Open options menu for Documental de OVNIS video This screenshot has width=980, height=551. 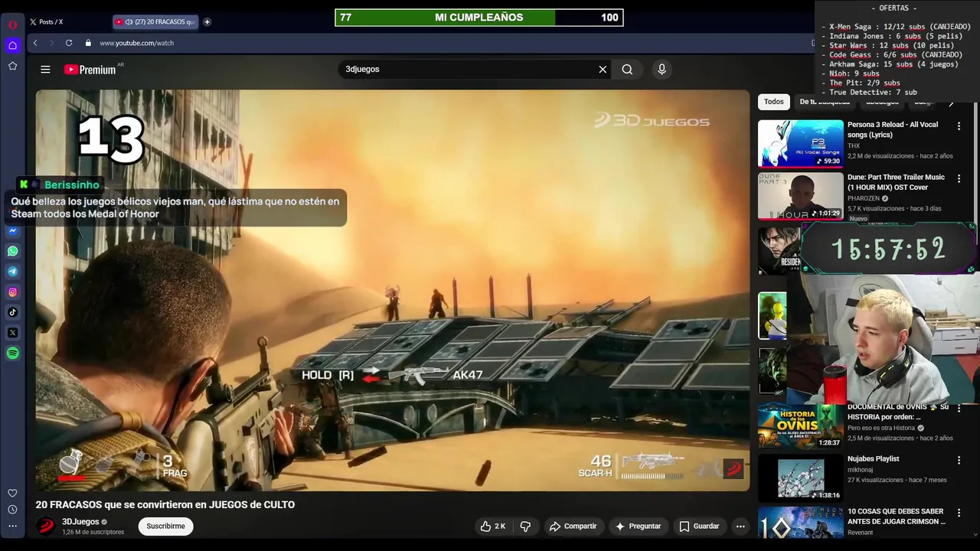tap(959, 408)
